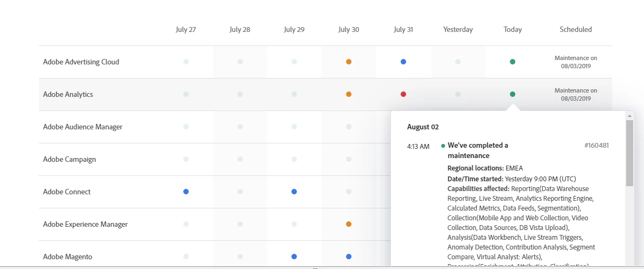
Task: Click the green status dot beside maintenance title
Action: (x=443, y=146)
